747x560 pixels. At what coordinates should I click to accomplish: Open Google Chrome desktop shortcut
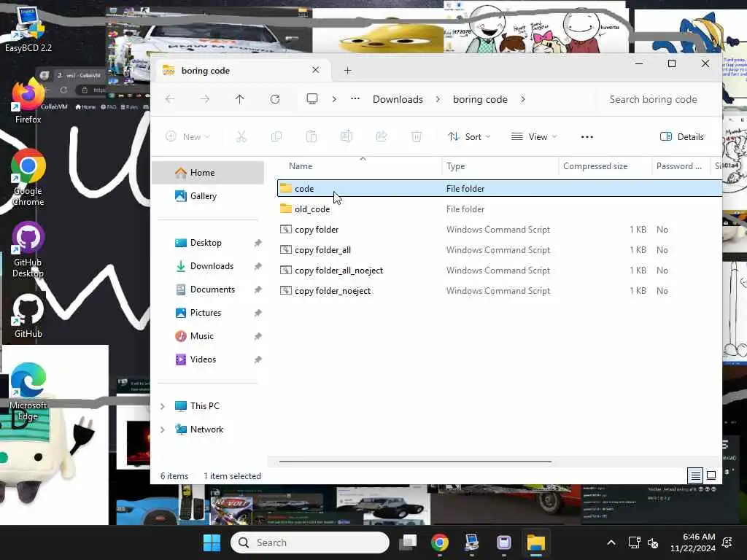coord(28,178)
